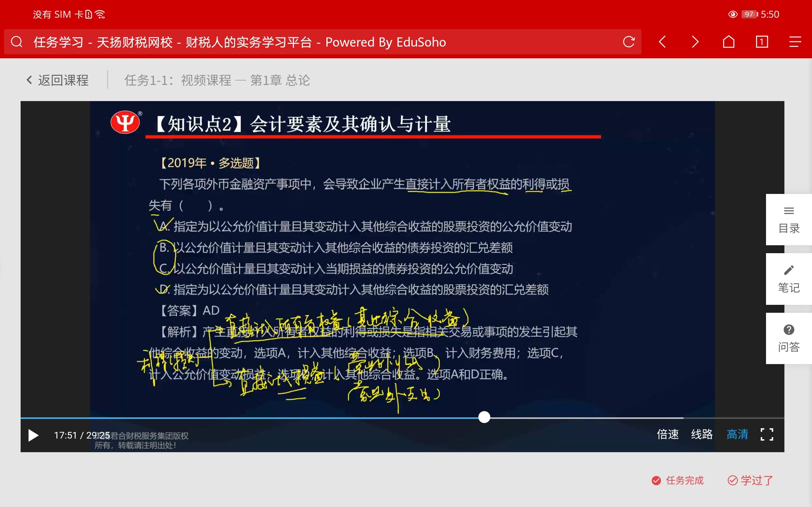812x507 pixels.
Task: Open the 目录 catalog panel
Action: coord(789,220)
